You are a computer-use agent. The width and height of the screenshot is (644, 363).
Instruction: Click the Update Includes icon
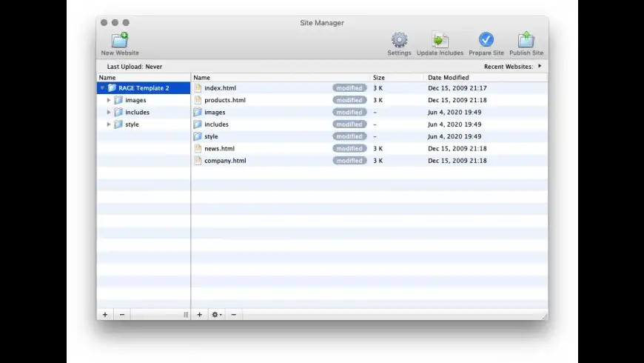point(440,40)
